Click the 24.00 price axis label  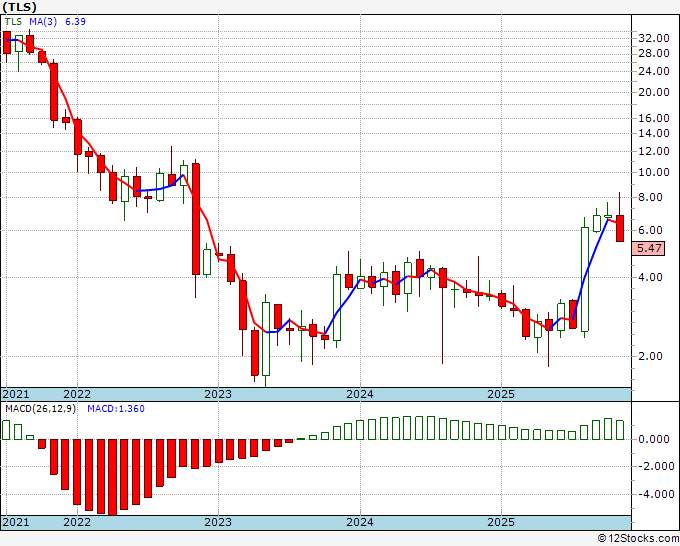pos(654,71)
